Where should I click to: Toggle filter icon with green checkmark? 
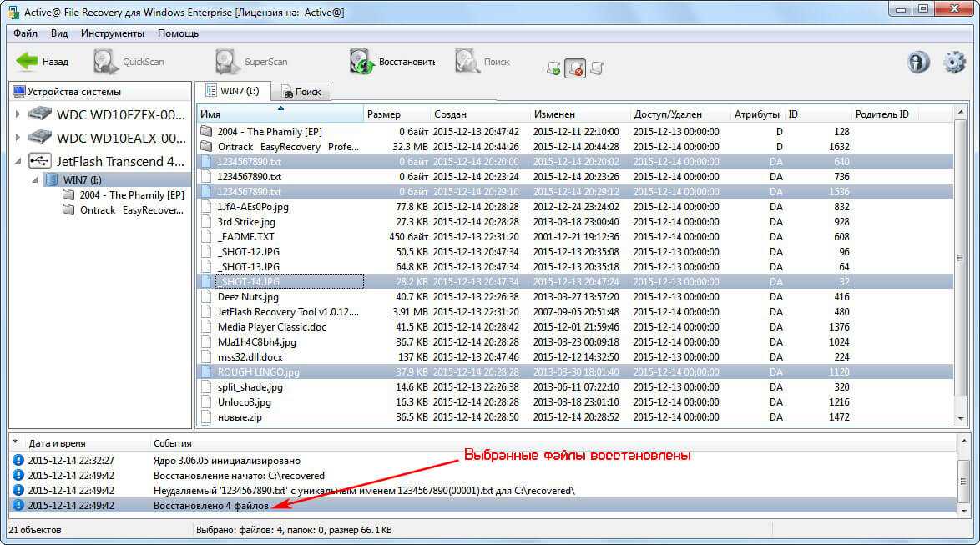pos(553,68)
